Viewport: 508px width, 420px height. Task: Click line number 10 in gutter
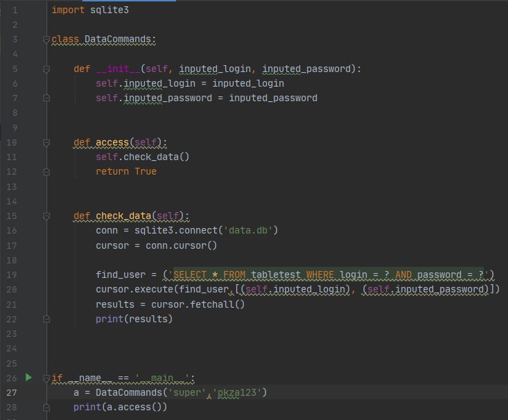(12, 142)
